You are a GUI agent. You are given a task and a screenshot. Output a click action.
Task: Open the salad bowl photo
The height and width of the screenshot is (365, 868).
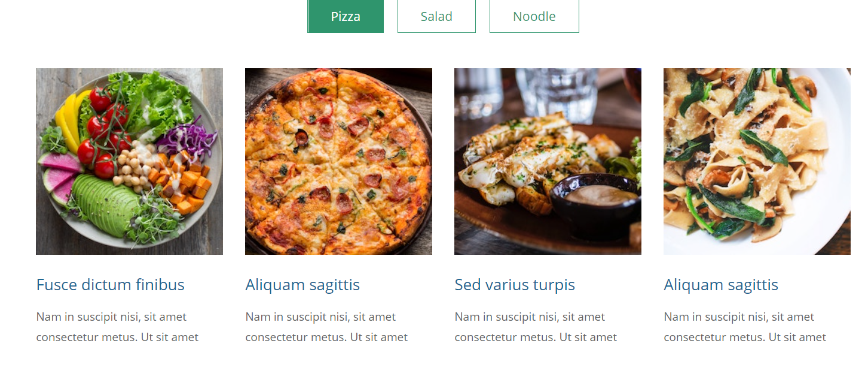(x=129, y=162)
